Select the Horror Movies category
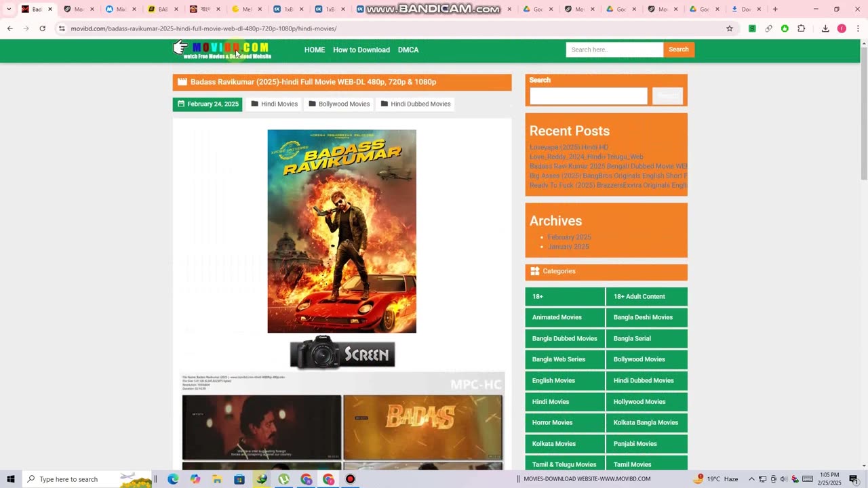Screen dimensions: 868x488 (565, 422)
